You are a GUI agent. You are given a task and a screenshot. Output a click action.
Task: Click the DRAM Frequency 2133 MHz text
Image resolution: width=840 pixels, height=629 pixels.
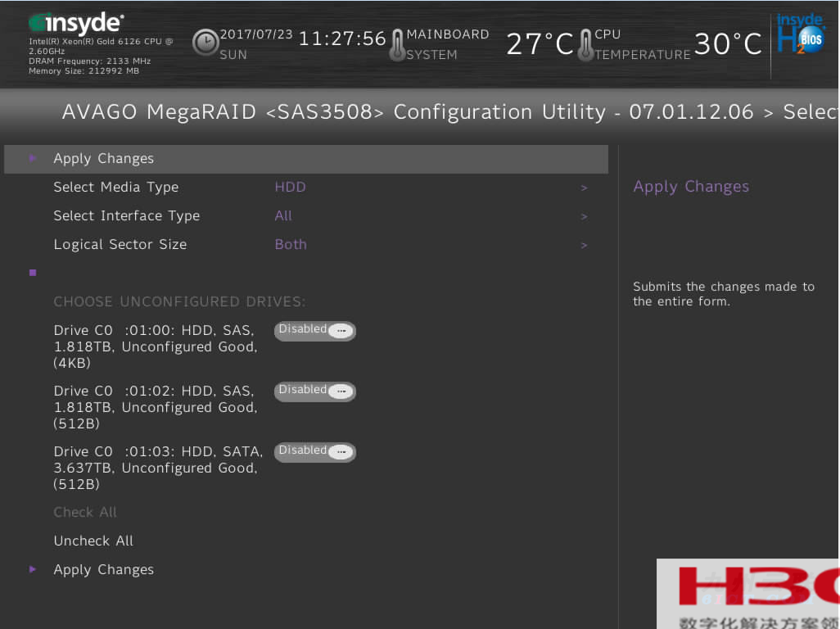point(90,61)
